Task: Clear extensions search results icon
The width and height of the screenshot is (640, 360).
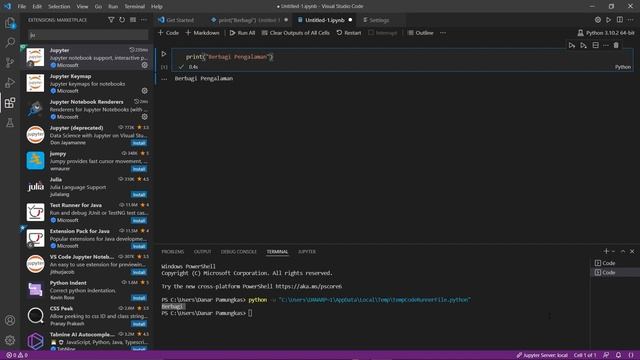Action: coord(133,20)
